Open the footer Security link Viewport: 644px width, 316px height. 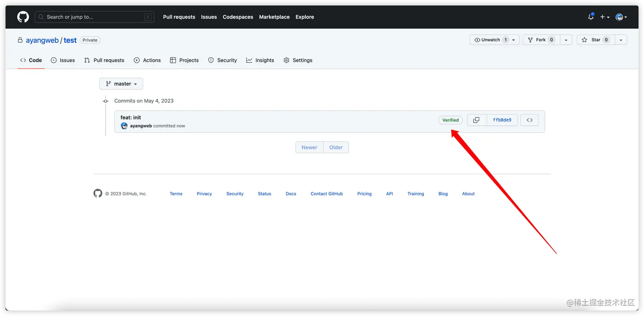(x=235, y=194)
